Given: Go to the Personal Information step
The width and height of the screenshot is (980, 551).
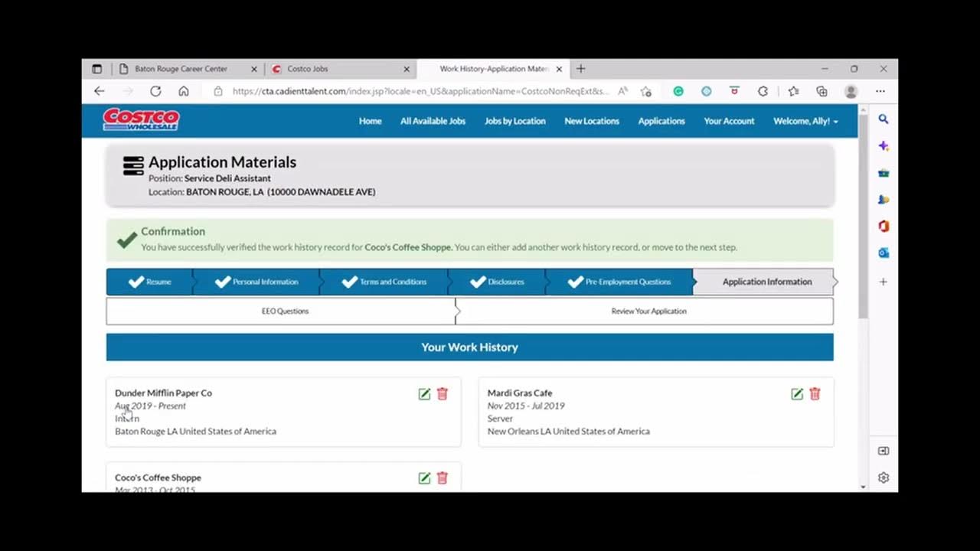Looking at the screenshot, I should [x=256, y=282].
